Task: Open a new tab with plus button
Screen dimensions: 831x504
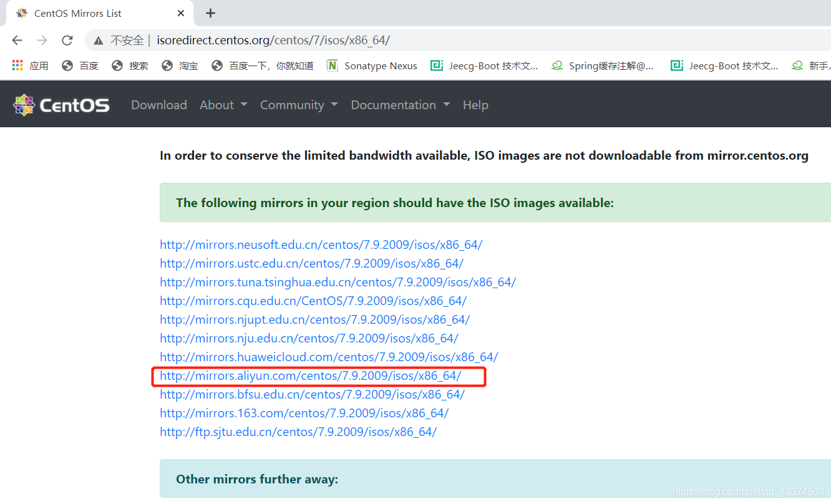Action: click(211, 13)
